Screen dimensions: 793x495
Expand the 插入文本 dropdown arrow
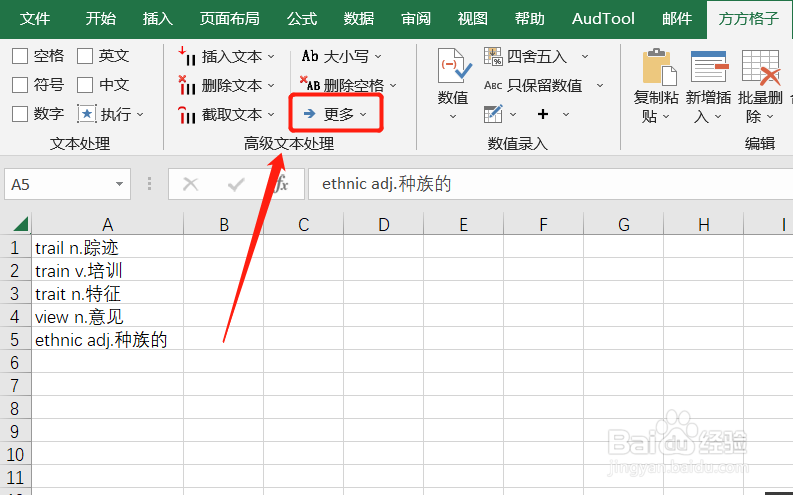pyautogui.click(x=271, y=57)
